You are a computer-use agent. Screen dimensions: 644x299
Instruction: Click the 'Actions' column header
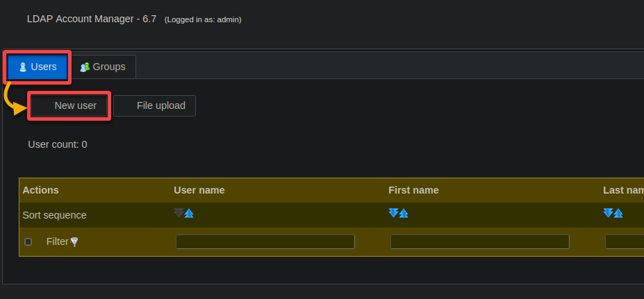(41, 190)
